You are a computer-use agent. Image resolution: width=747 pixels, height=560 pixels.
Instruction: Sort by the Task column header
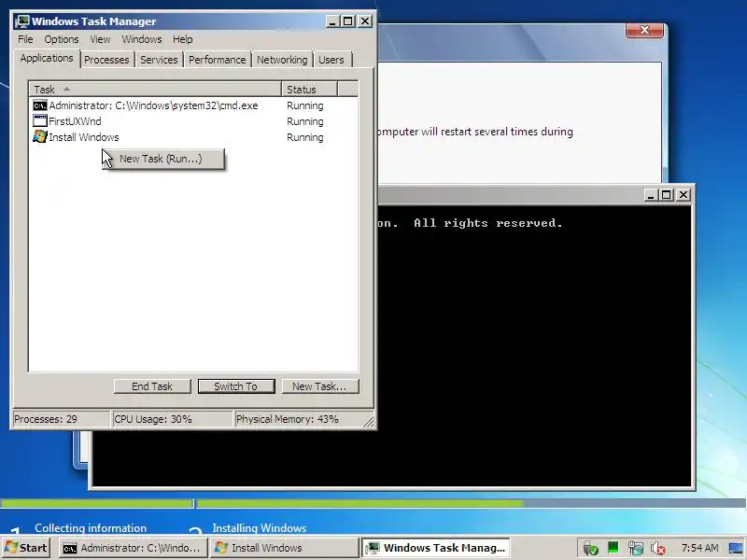click(x=155, y=89)
